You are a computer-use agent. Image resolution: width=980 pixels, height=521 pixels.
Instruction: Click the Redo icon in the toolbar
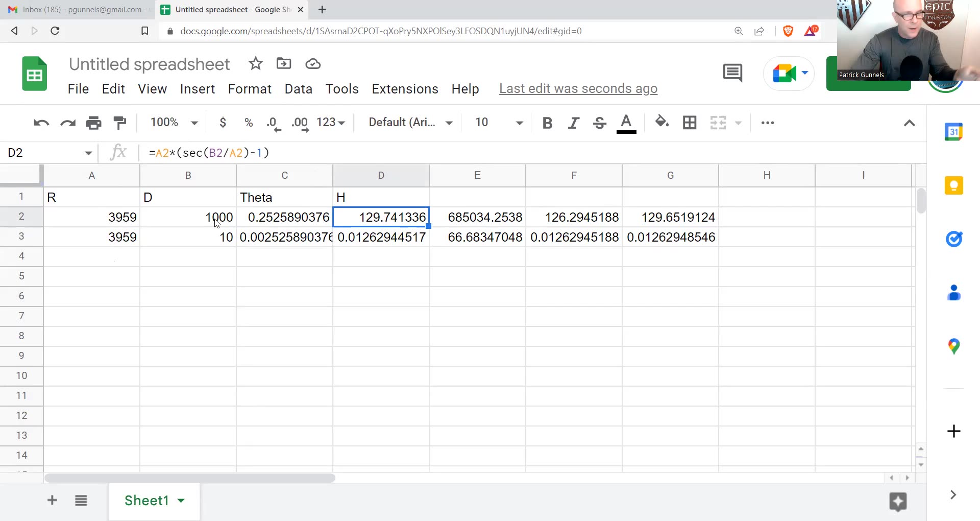pyautogui.click(x=68, y=123)
